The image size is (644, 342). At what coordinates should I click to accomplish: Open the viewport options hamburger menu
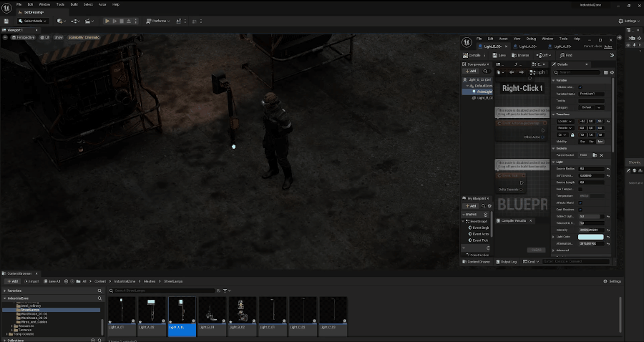click(5, 37)
